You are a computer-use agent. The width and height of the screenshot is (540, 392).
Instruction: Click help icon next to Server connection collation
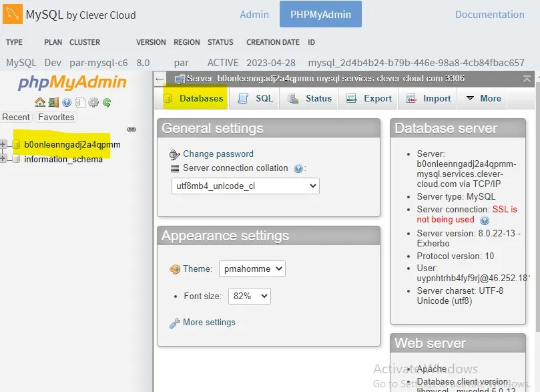pos(298,168)
